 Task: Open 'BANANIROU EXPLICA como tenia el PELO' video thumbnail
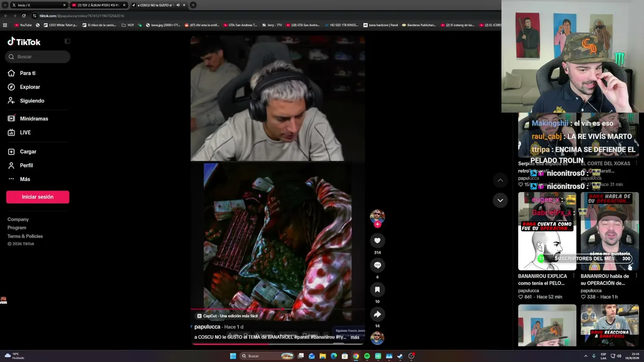(547, 231)
